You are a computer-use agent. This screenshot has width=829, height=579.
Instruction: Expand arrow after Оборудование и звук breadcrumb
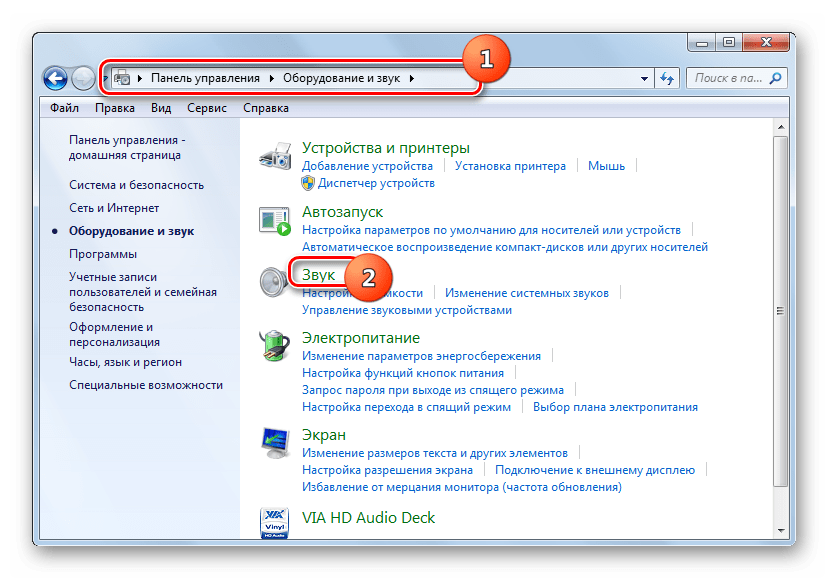(x=411, y=78)
